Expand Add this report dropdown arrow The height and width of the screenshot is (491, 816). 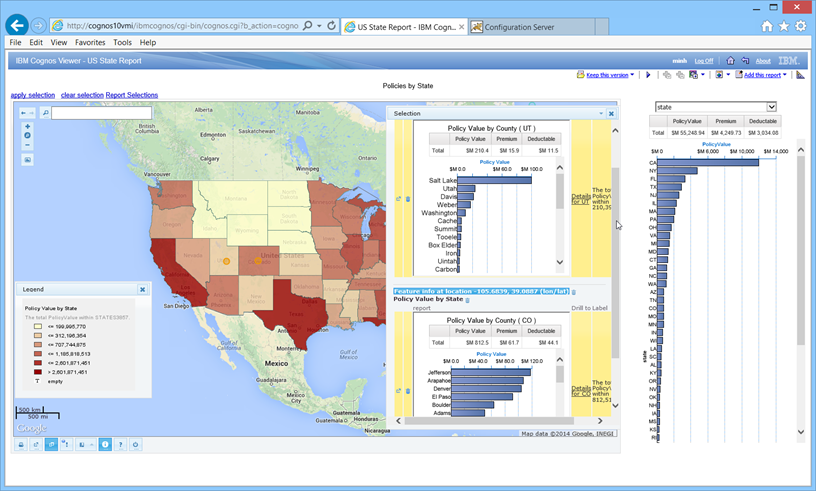(x=785, y=75)
